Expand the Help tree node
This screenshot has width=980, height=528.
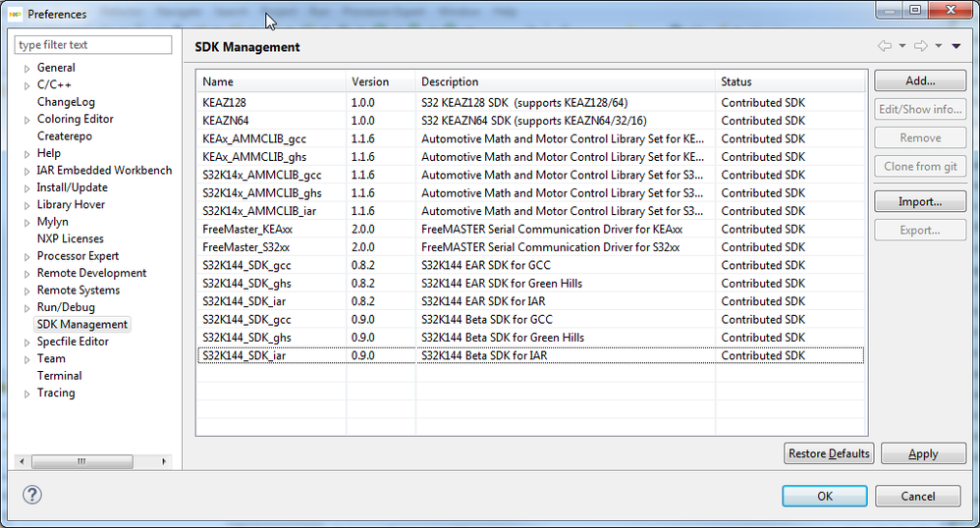[27, 154]
